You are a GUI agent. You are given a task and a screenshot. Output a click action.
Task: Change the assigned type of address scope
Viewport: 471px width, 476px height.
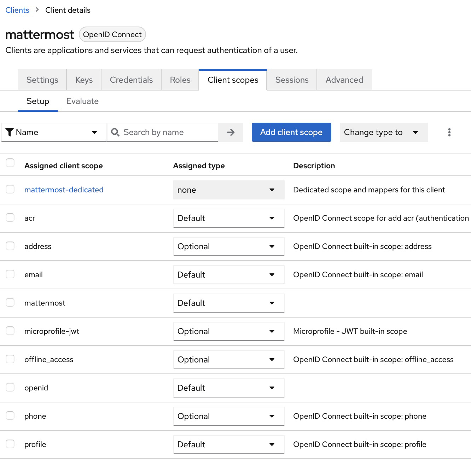[229, 246]
